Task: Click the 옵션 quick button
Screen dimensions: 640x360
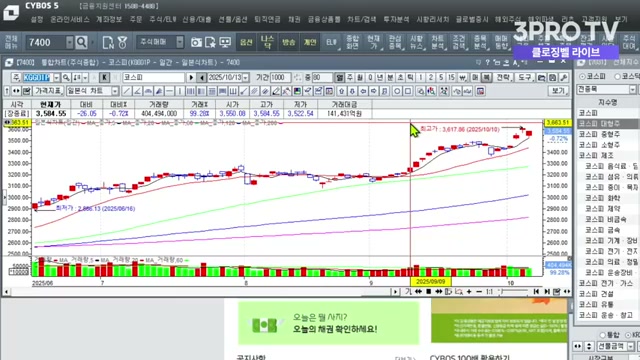Action: click(246, 42)
